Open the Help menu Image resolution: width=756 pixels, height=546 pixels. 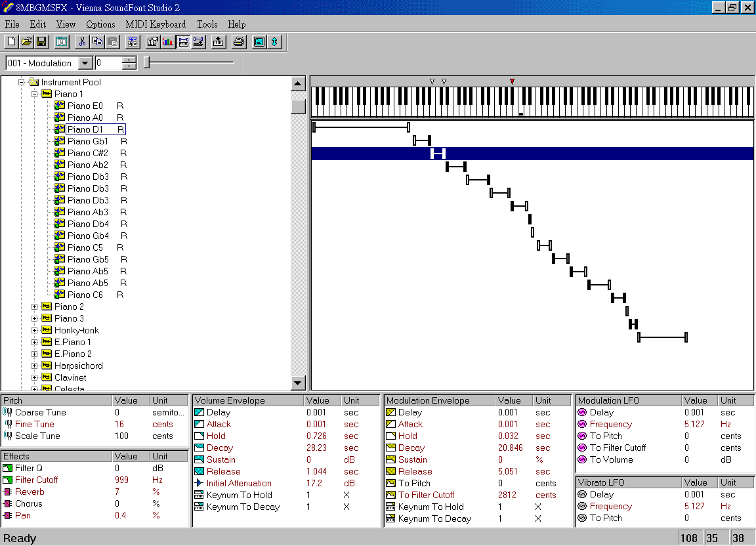click(x=237, y=24)
